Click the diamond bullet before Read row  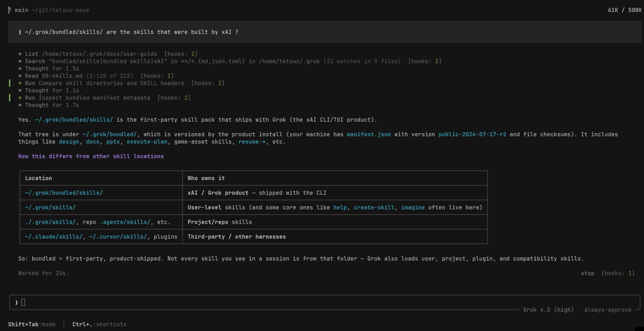pyautogui.click(x=20, y=76)
